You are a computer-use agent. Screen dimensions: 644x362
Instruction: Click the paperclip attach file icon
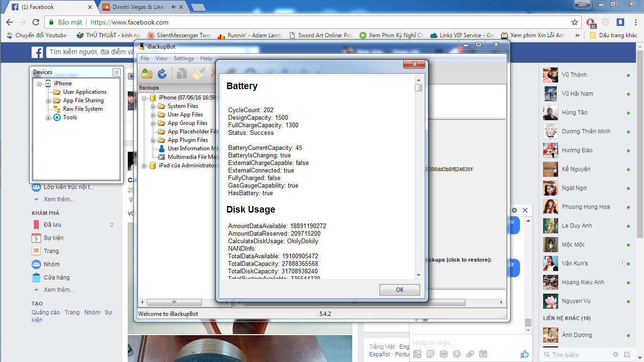[470, 354]
